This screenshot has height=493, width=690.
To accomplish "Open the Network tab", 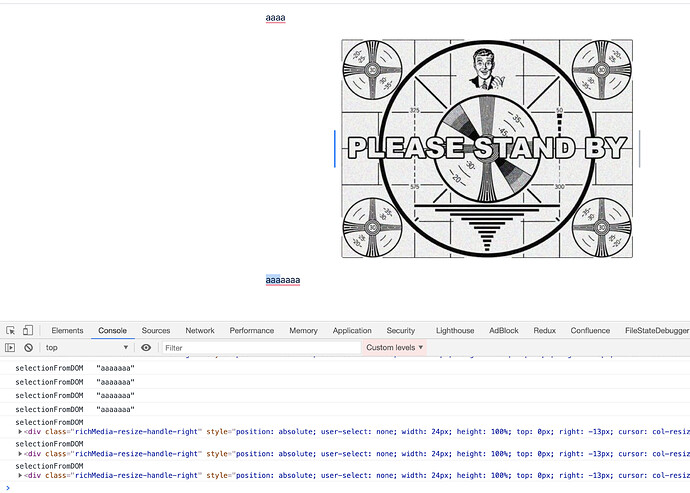I will 200,331.
